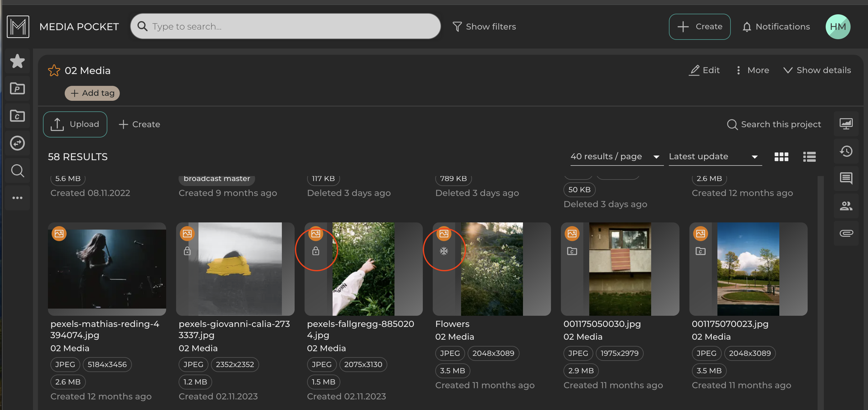
Task: Click the HM user avatar
Action: (x=837, y=27)
